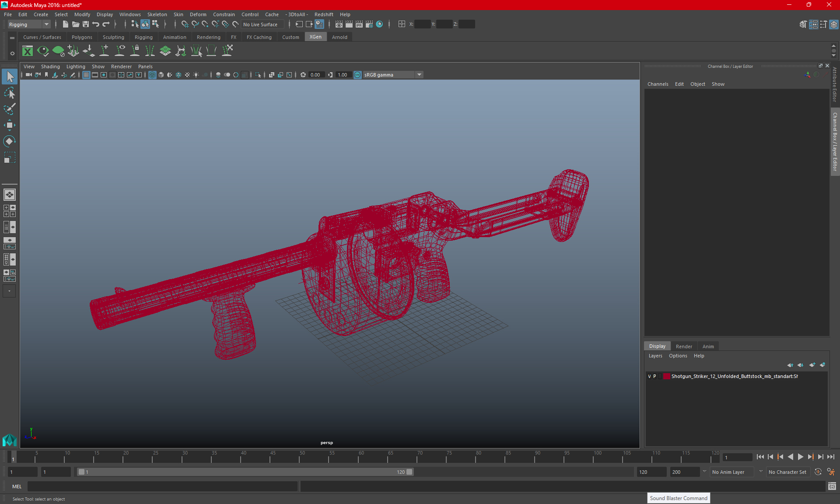Click the quick layout options arrow button
Viewport: 840px width, 504px height.
(9, 291)
